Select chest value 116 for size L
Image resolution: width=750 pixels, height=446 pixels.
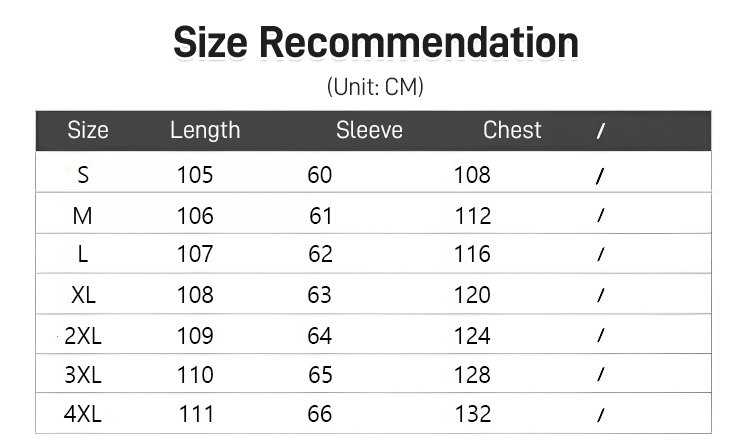472,254
